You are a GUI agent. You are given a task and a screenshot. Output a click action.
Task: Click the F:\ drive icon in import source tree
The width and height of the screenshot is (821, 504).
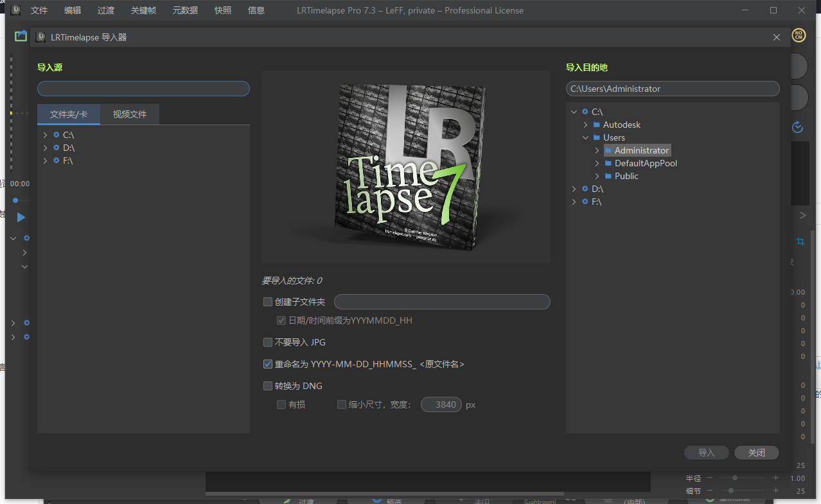[x=57, y=161]
